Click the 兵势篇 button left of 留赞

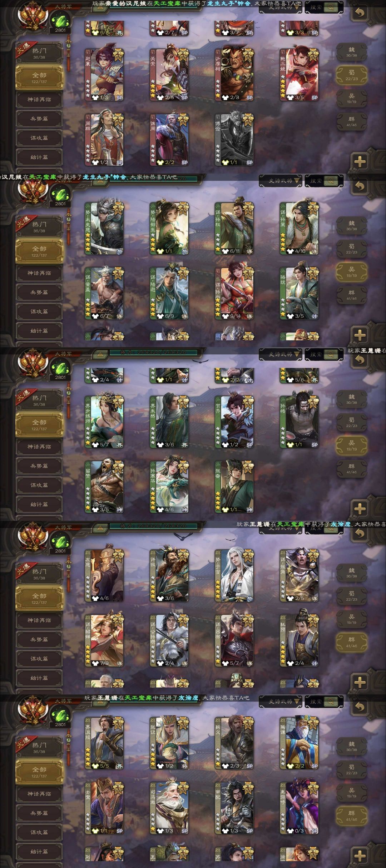click(x=39, y=466)
